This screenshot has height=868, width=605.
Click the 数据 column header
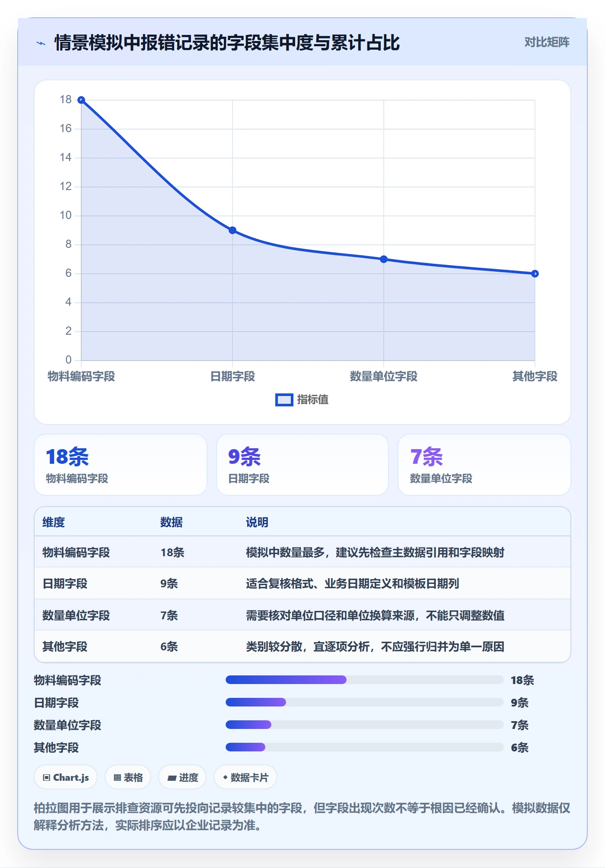(x=172, y=523)
